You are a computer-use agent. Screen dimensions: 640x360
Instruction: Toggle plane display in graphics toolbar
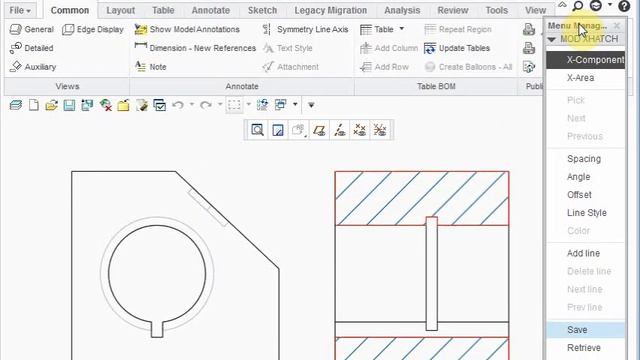click(x=319, y=130)
